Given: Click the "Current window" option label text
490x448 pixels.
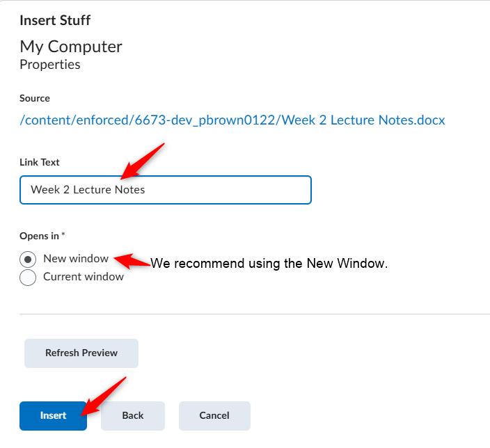Looking at the screenshot, I should pyautogui.click(x=84, y=277).
